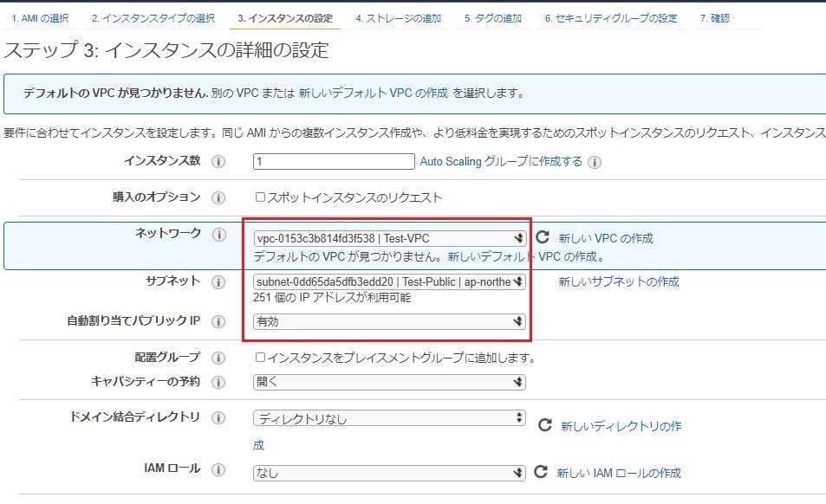This screenshot has width=826, height=504.
Task: Click info icon beside 自動割り当てパブリック IP
Action: (x=218, y=321)
